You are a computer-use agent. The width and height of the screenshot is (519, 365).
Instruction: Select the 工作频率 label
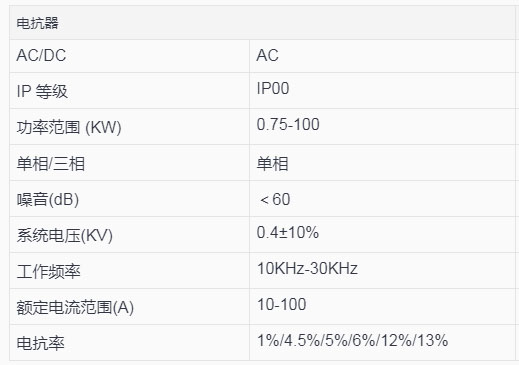click(48, 272)
